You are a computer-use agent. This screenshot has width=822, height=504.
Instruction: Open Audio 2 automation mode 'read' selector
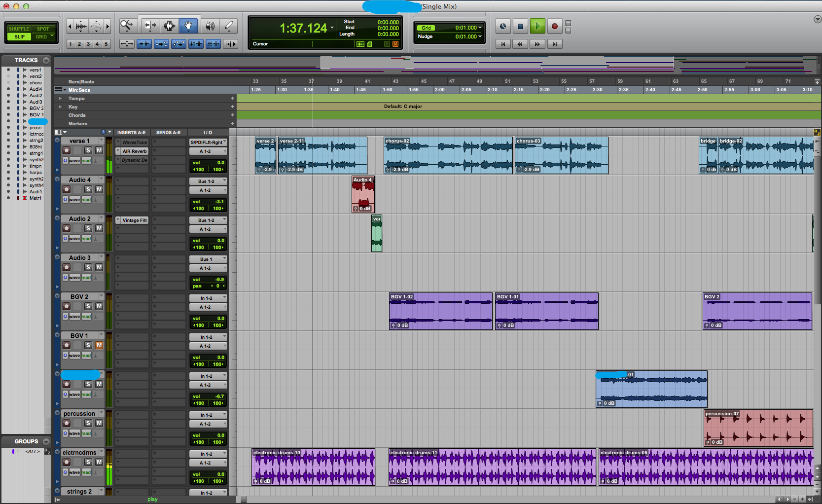point(86,239)
